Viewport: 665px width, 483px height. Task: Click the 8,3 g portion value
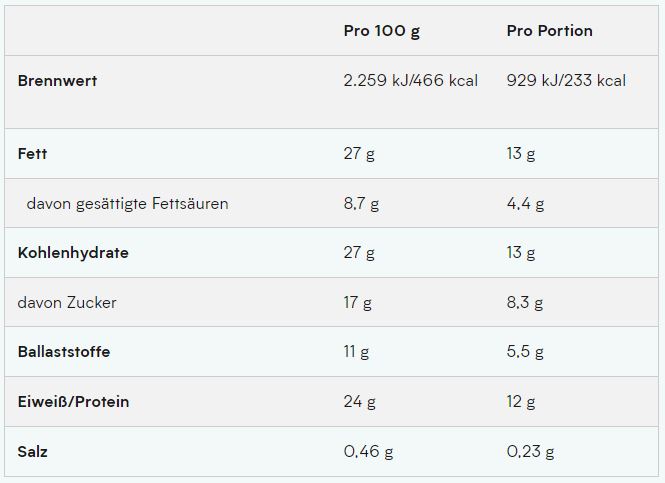(x=525, y=302)
